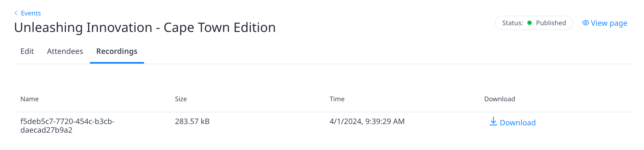Open the Attendees tab
This screenshot has width=644, height=150.
[x=65, y=51]
